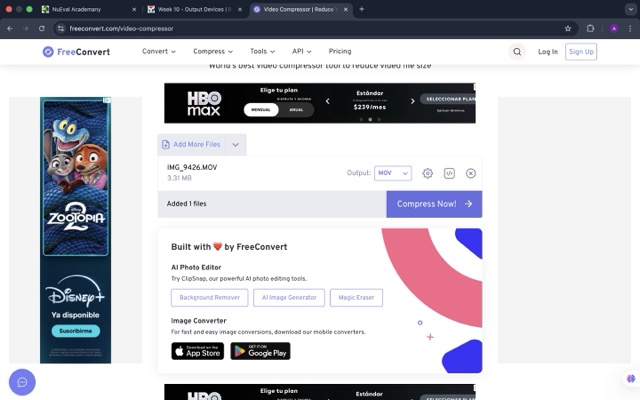This screenshot has width=640, height=400.
Task: Select Mensual billing in the HBO Max ad
Action: click(x=261, y=110)
